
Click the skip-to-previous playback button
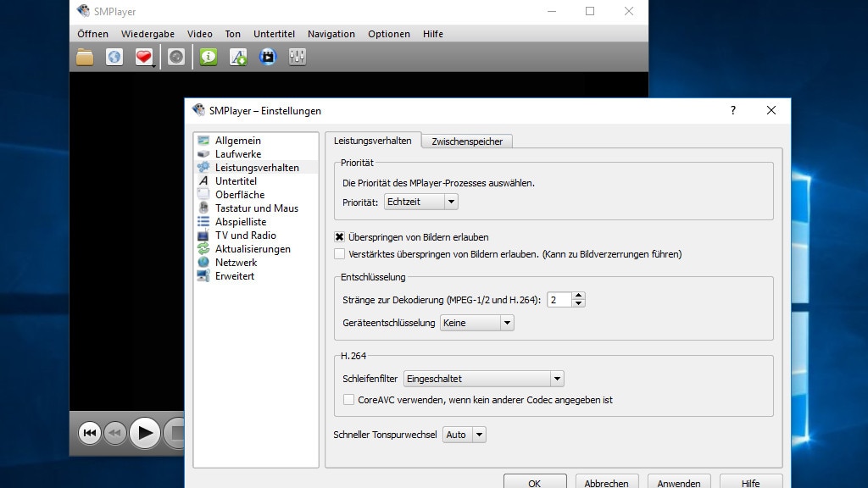pyautogui.click(x=89, y=433)
